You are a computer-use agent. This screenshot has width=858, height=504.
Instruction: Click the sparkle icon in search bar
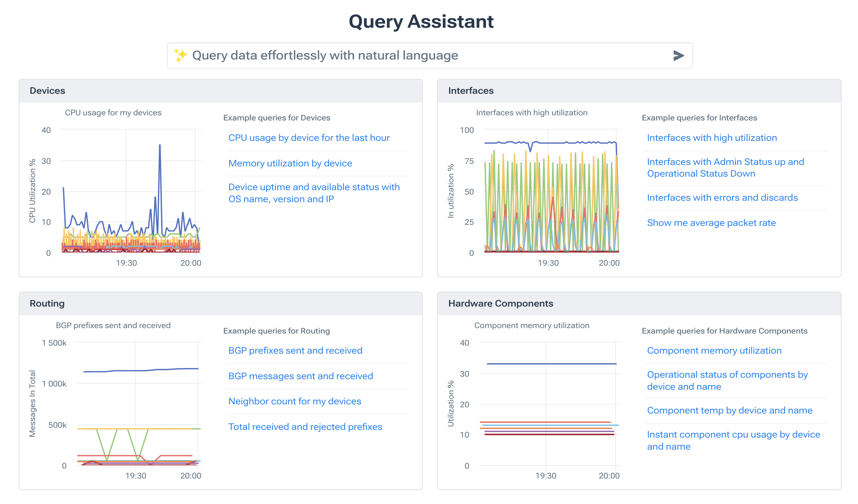click(x=180, y=55)
